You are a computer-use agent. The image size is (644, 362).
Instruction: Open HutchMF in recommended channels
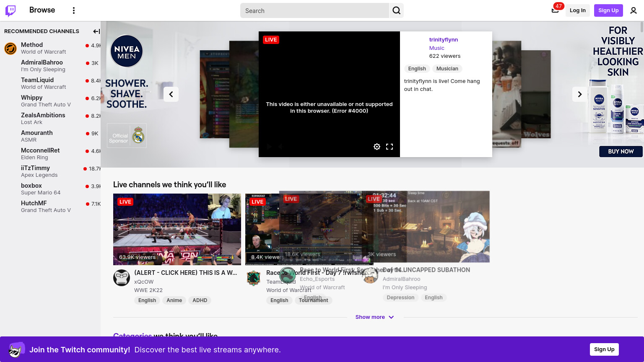coord(50,207)
